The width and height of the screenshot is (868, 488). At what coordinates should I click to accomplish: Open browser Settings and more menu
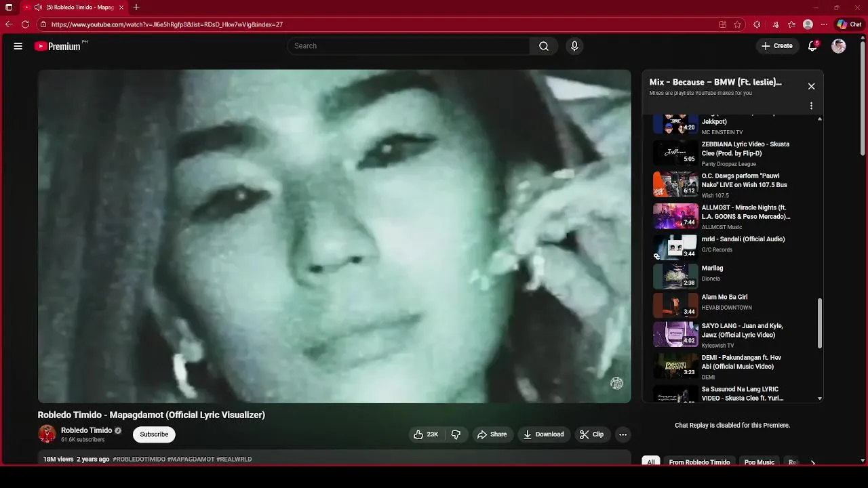click(824, 24)
